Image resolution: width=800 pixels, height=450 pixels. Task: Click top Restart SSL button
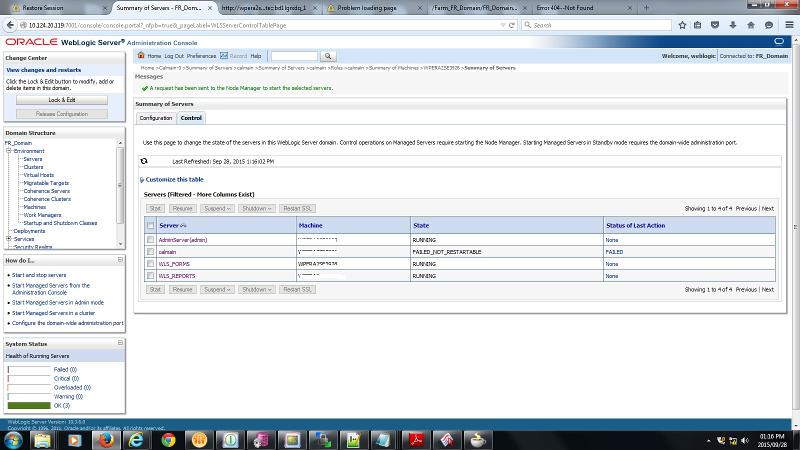[297, 209]
